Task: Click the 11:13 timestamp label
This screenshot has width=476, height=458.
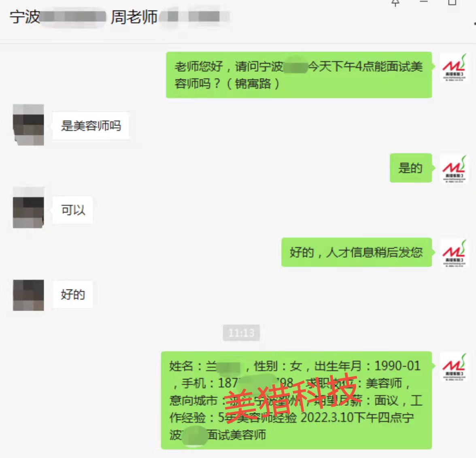Action: coord(241,333)
